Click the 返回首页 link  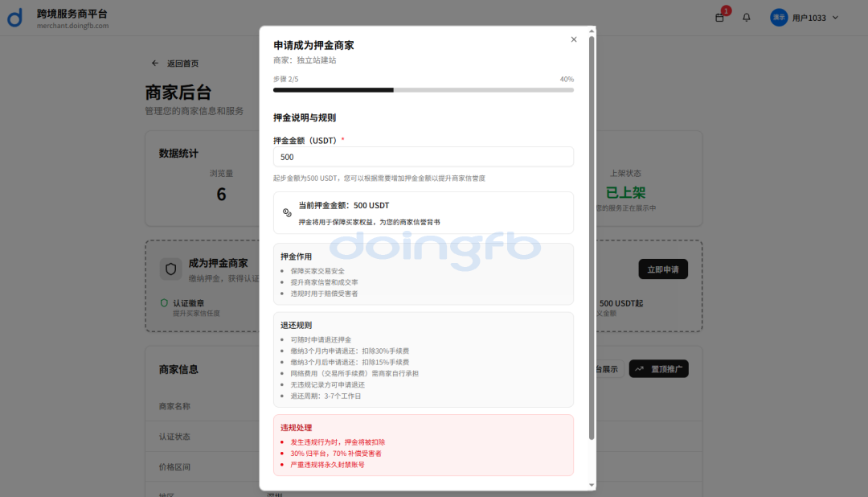[182, 64]
